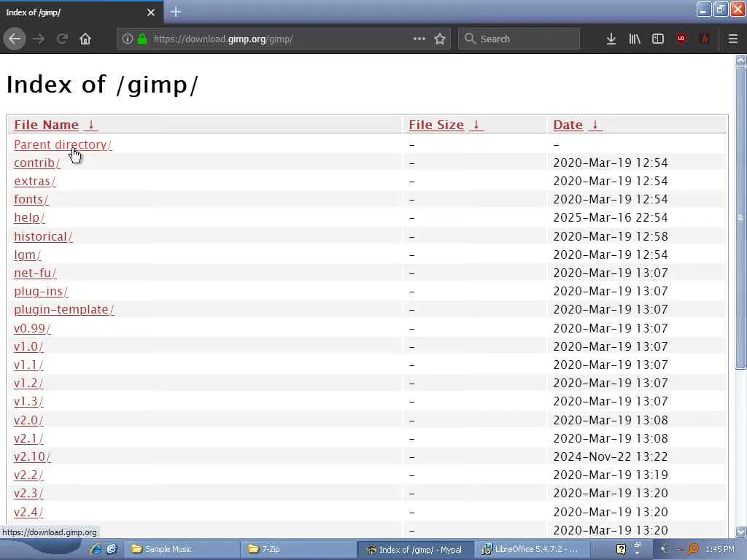747x560 pixels.
Task: Open the hamburger application menu
Action: coord(733,39)
